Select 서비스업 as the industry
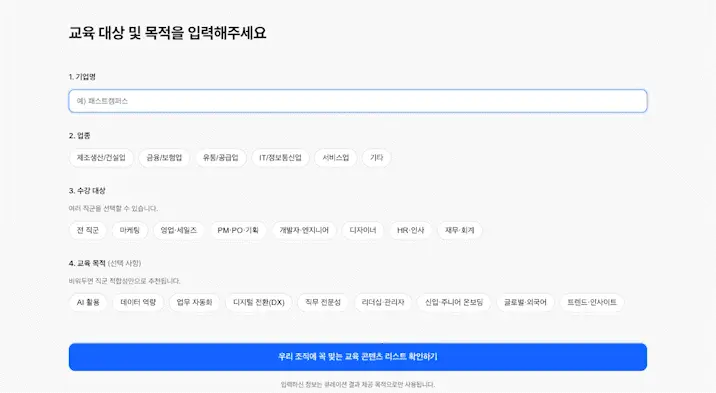 tap(336, 158)
